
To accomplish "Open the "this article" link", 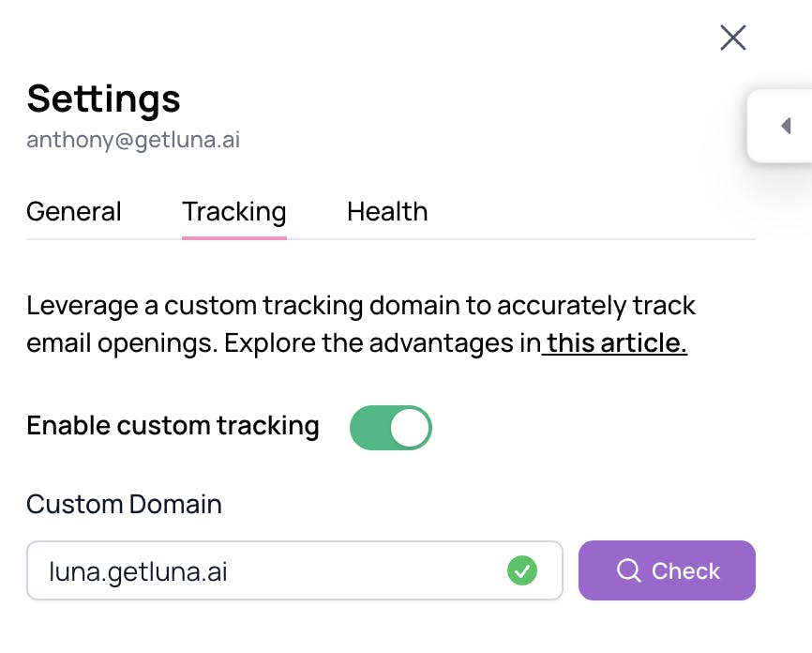I will point(617,343).
